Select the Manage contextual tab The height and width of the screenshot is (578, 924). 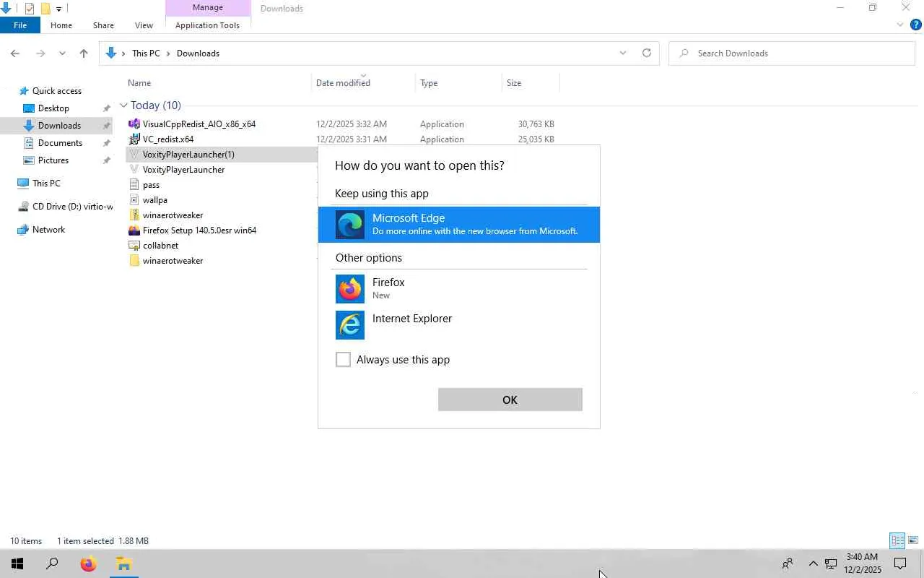208,8
